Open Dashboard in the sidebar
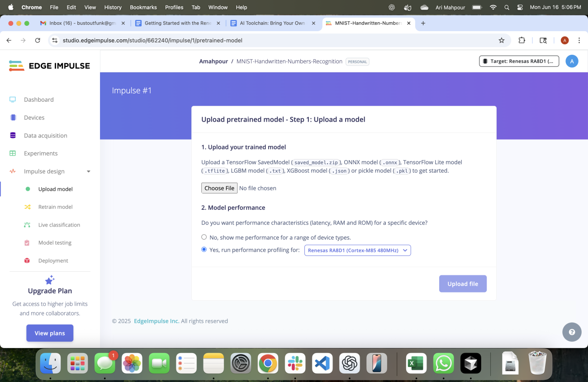588x382 pixels. (38, 99)
